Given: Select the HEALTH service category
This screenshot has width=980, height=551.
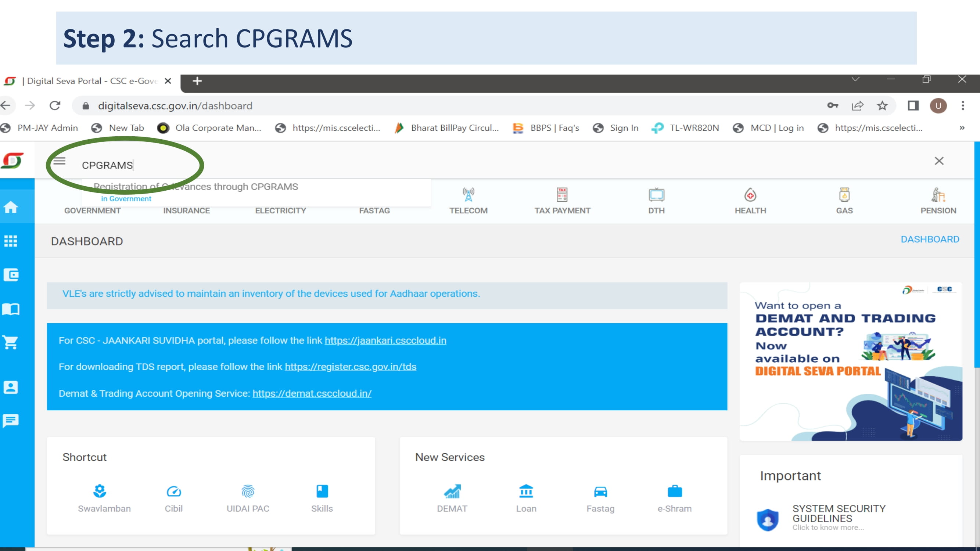Looking at the screenshot, I should [750, 201].
